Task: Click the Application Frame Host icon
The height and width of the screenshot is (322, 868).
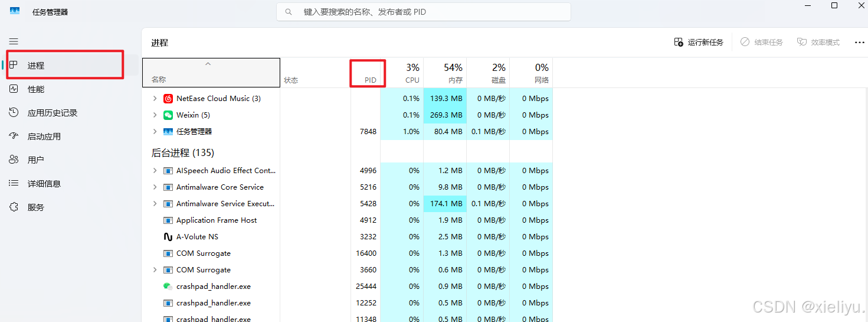Action: pyautogui.click(x=168, y=220)
